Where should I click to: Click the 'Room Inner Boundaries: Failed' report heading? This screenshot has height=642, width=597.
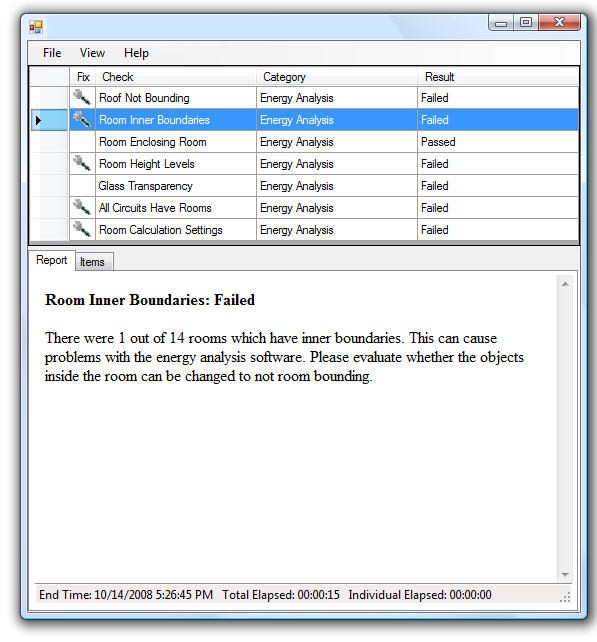pyautogui.click(x=150, y=300)
